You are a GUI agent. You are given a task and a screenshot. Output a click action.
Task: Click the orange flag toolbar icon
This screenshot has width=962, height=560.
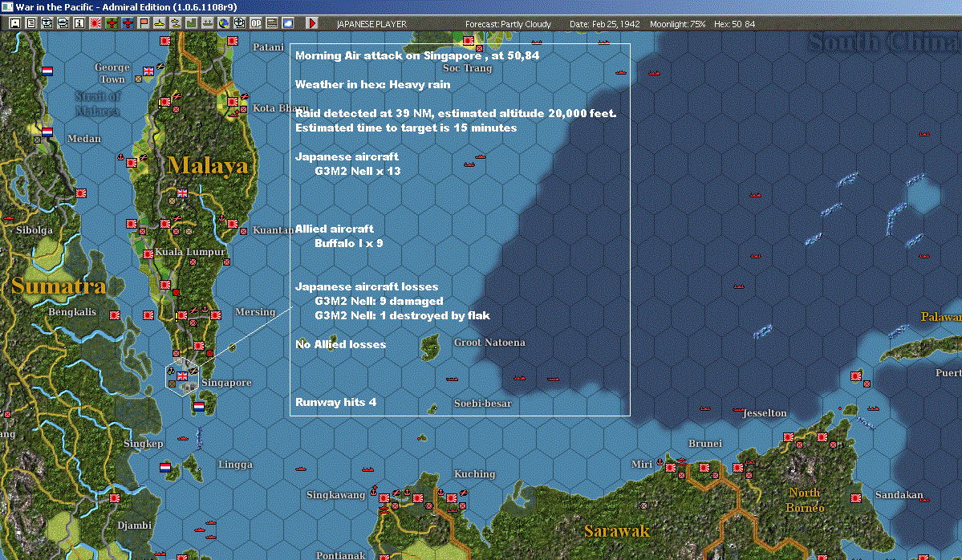click(143, 23)
